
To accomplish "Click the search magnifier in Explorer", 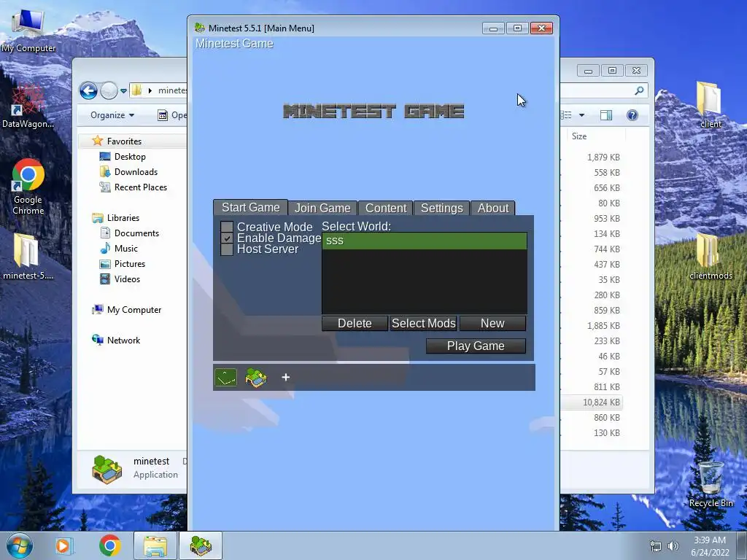I will tap(639, 90).
